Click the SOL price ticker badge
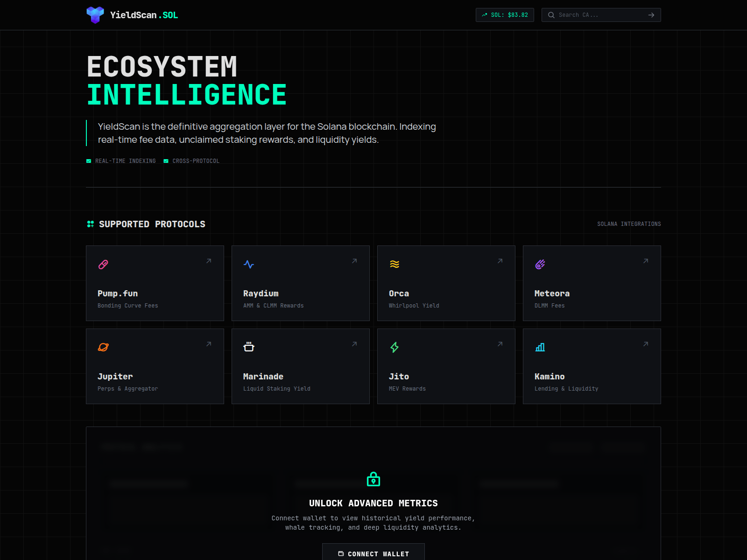Screen dimensions: 747x560 click(x=505, y=15)
